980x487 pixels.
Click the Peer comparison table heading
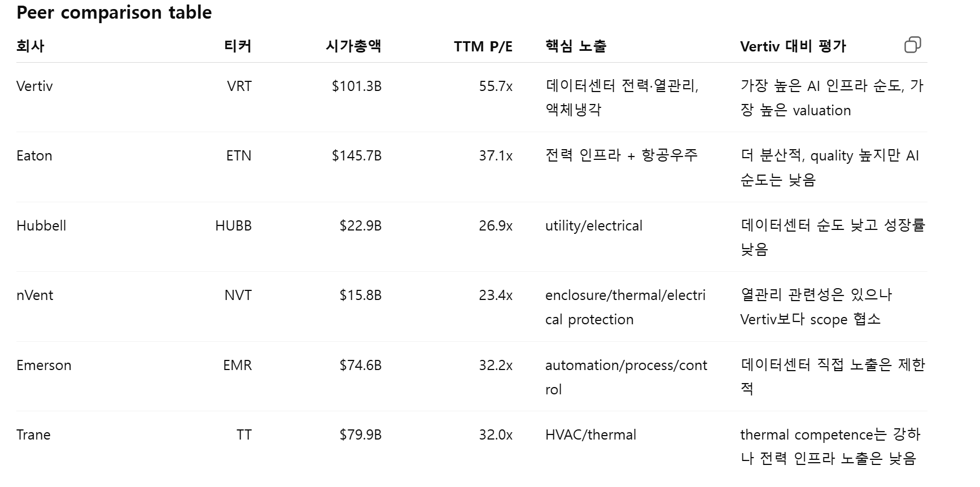[x=114, y=12]
